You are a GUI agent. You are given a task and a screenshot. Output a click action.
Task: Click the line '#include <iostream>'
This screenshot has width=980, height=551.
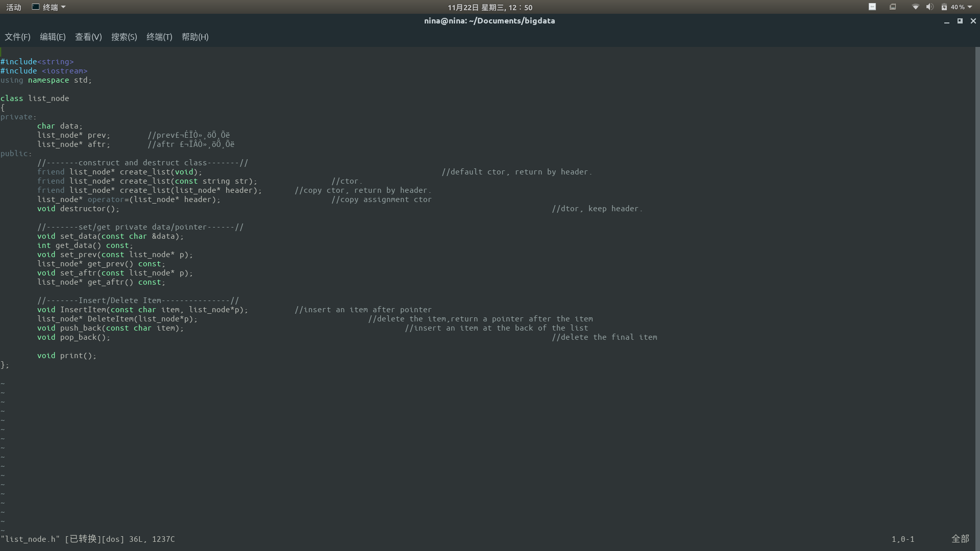pyautogui.click(x=44, y=71)
